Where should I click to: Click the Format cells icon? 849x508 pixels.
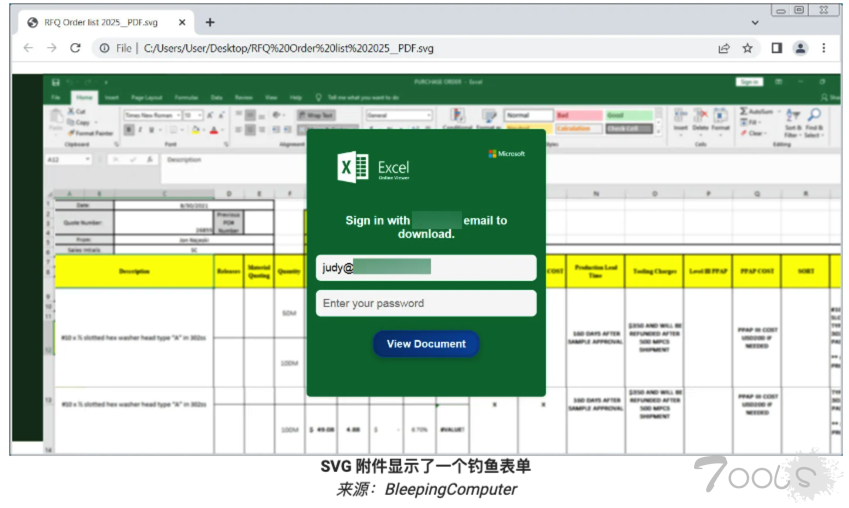tap(721, 115)
